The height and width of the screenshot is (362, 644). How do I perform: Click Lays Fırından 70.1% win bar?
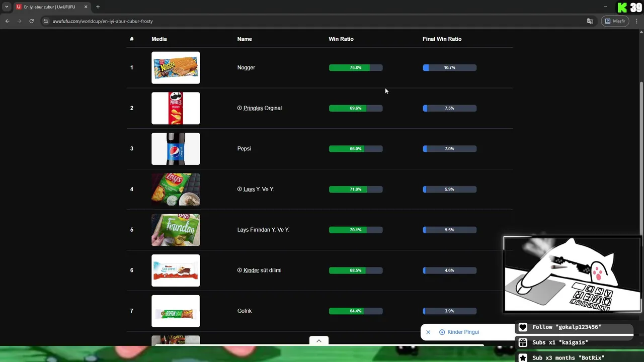[x=356, y=230]
